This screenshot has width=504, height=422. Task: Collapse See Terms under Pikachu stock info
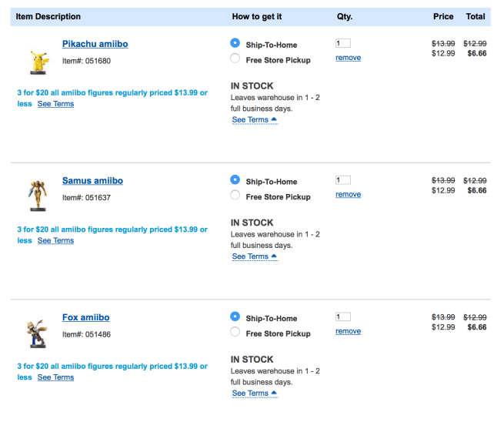point(254,120)
